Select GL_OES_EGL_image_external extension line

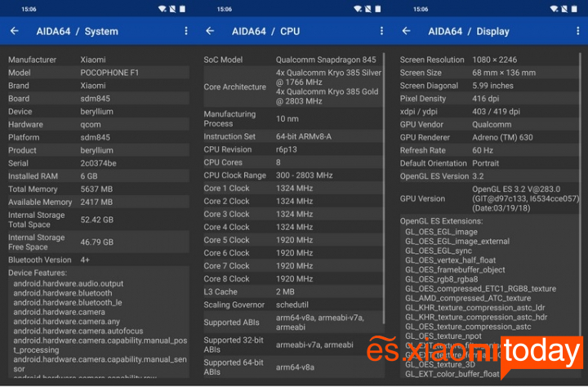[x=457, y=242]
